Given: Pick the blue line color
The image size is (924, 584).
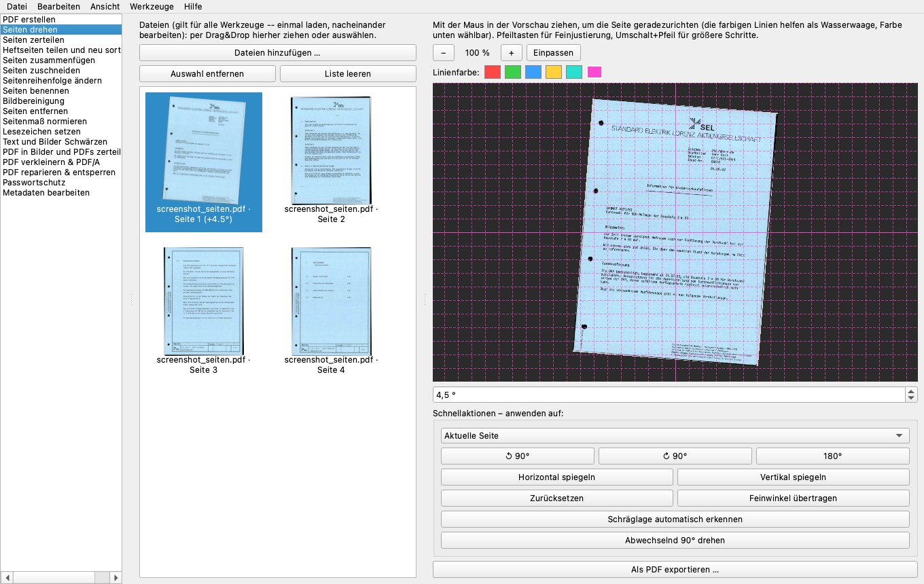Looking at the screenshot, I should 533,72.
